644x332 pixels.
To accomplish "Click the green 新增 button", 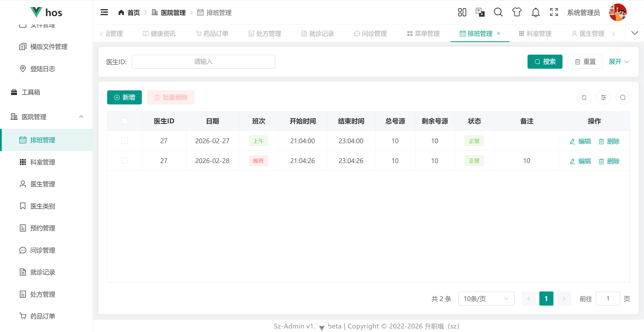I will click(x=125, y=97).
